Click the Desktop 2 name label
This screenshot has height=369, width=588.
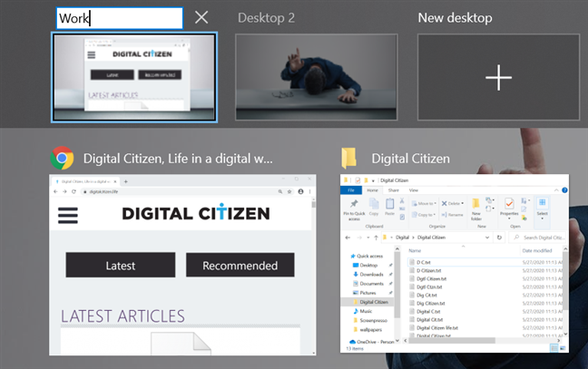266,17
